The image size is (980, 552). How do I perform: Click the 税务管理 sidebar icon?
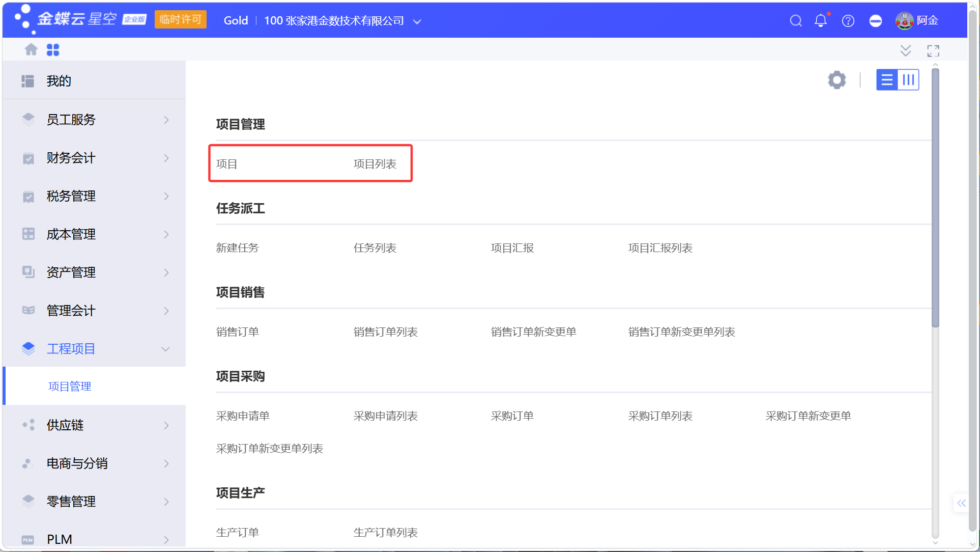pos(28,197)
